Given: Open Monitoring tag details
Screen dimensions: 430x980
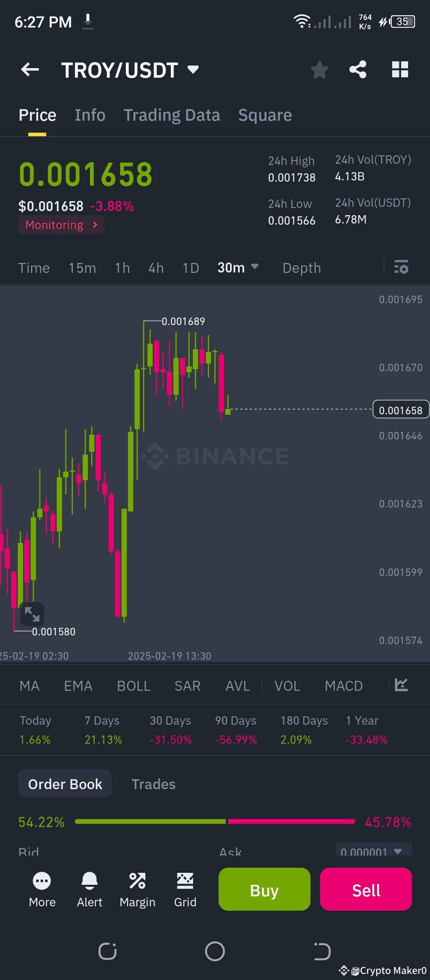Looking at the screenshot, I should pyautogui.click(x=61, y=225).
